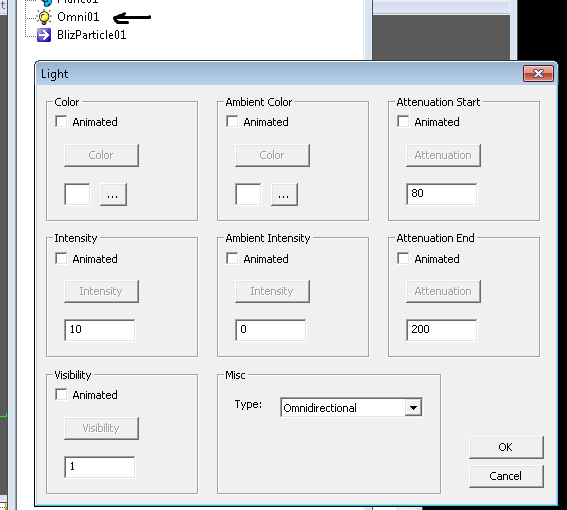Click the Ambient Intensity field showing 0
The image size is (567, 510).
click(x=270, y=330)
